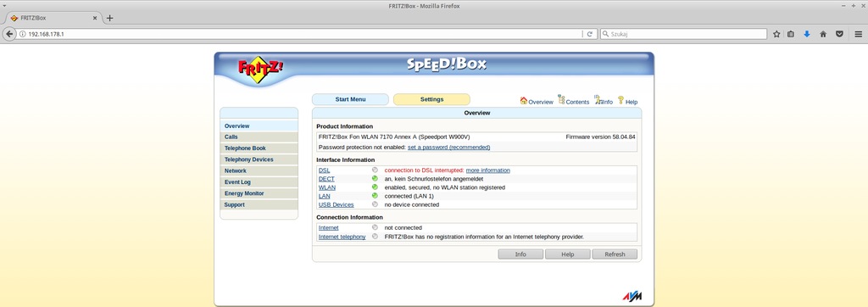Close the FRITZ!Box tab
The image size is (868, 307).
tap(95, 18)
